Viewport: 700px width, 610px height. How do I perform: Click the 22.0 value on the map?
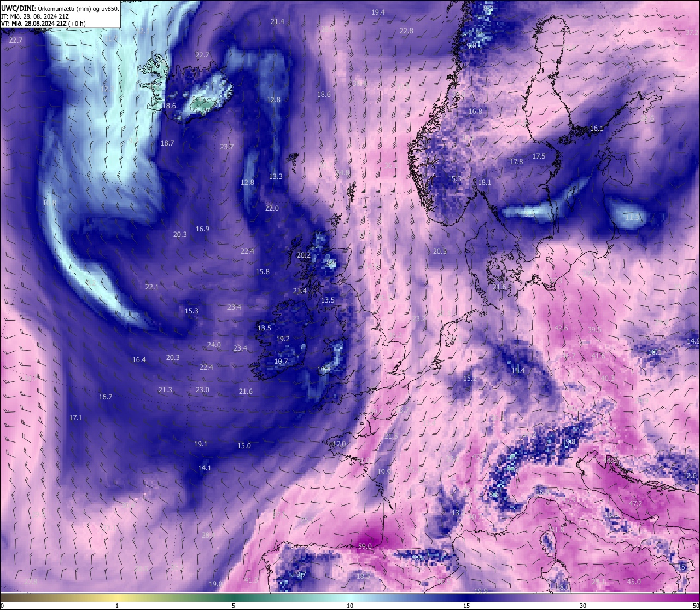coord(272,208)
